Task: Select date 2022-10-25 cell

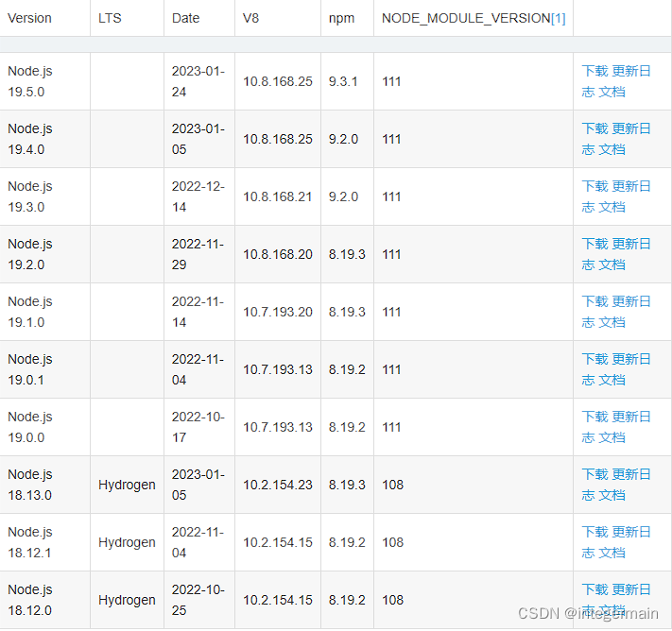Action: coord(198,600)
